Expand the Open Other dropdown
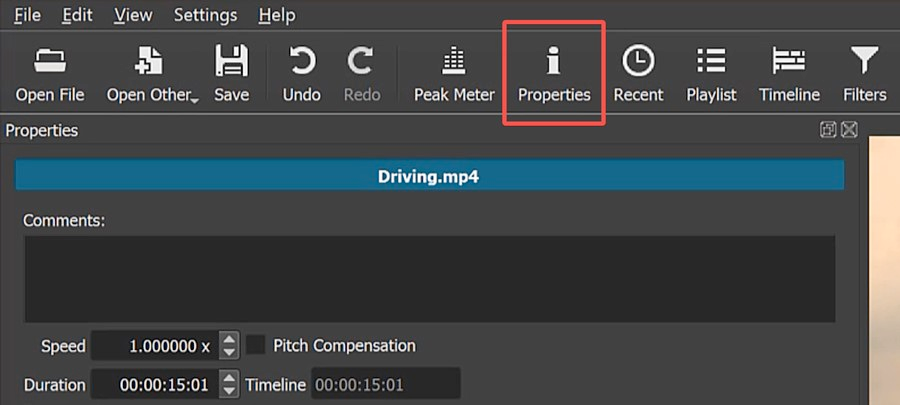 click(194, 98)
